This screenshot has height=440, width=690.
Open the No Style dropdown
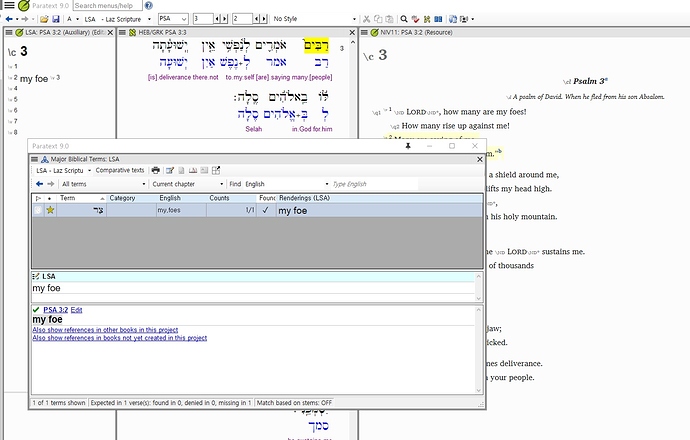(x=314, y=19)
